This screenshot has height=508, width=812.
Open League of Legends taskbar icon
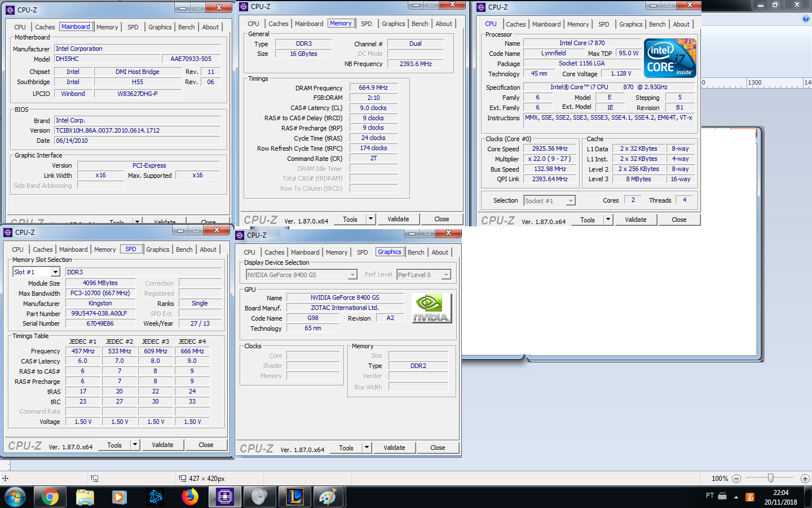tap(294, 497)
